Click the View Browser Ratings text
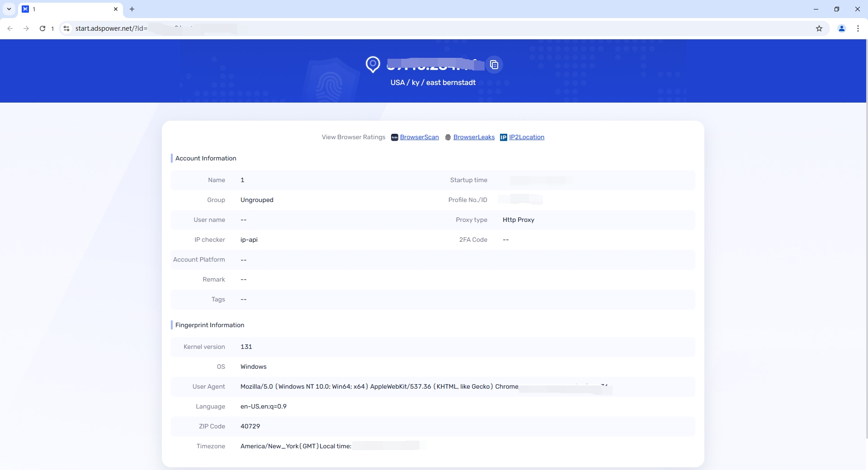Screen dimensions: 868x470 pos(354,137)
